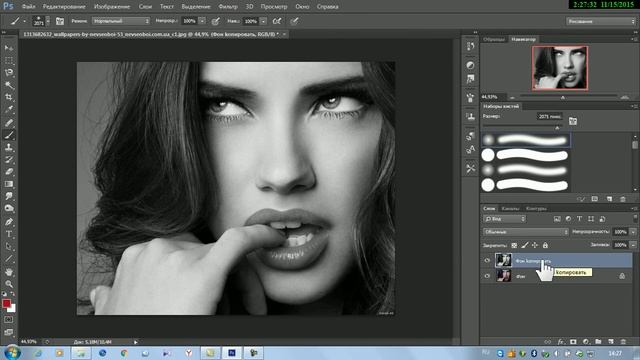Image resolution: width=640 pixels, height=360 pixels.
Task: Open layer opacity slider dropdown
Action: [633, 232]
